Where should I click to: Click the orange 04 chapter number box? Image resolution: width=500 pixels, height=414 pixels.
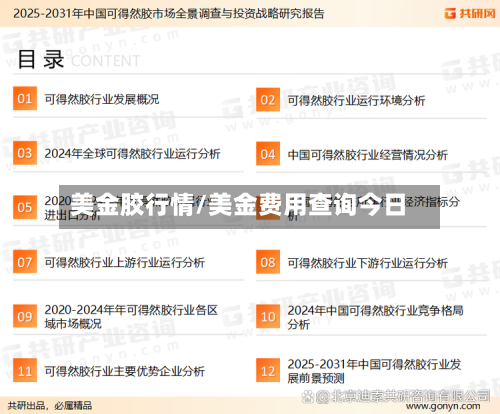point(268,154)
